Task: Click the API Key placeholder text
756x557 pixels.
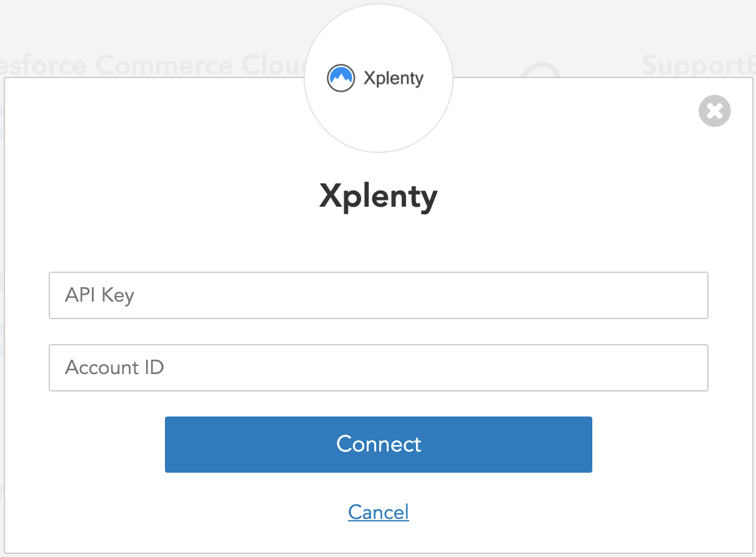Action: tap(100, 295)
